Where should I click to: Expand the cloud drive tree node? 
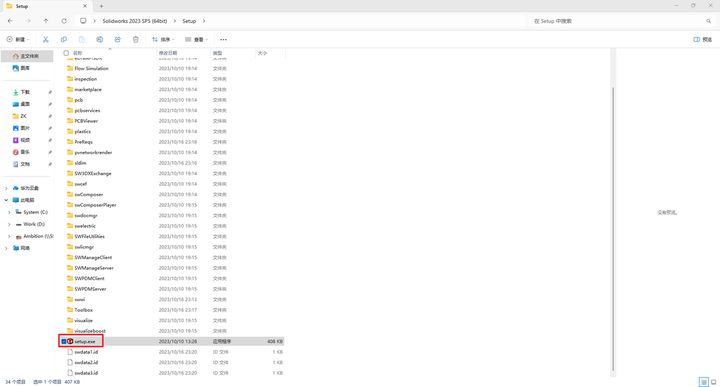6,188
